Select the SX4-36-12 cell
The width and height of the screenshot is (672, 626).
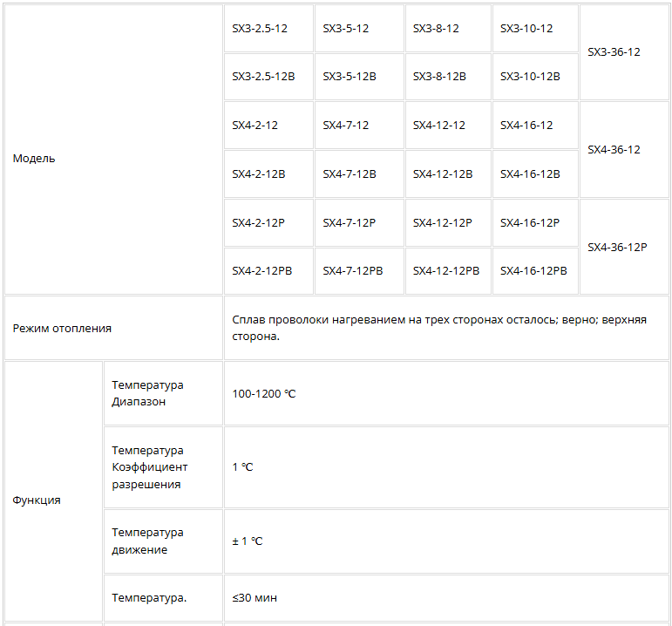(624, 150)
